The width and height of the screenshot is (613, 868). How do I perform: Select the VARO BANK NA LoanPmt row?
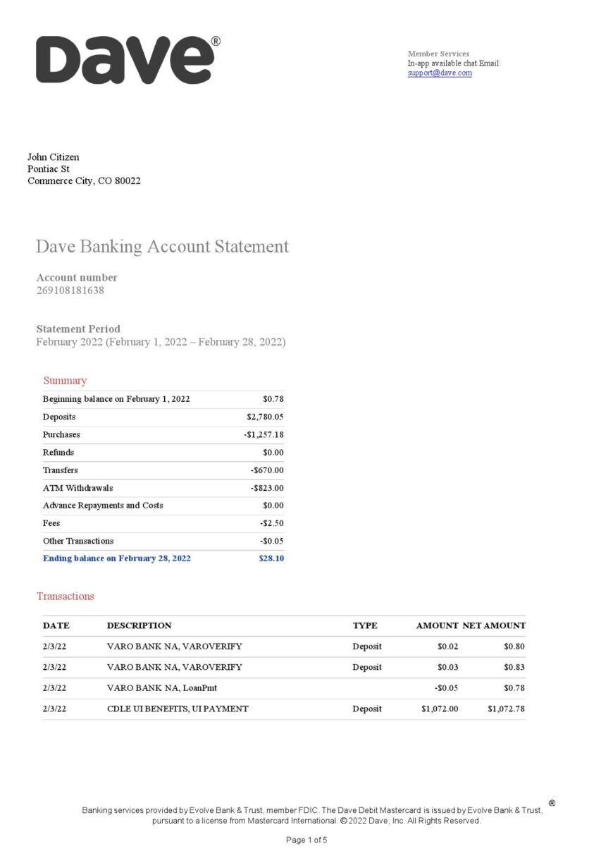pos(161,687)
